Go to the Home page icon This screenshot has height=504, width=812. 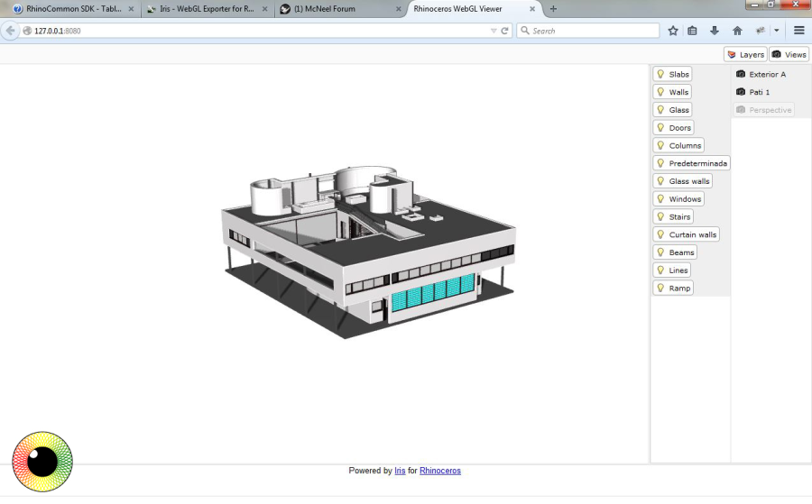tap(737, 31)
